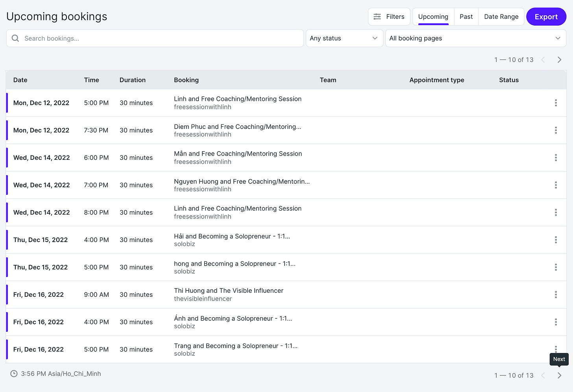Image resolution: width=573 pixels, height=392 pixels.
Task: Open the Filters panel
Action: (389, 17)
